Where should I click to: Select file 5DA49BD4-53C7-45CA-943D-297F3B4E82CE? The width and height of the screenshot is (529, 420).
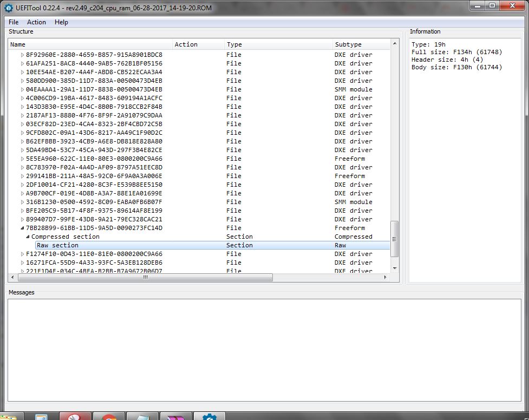[94, 150]
